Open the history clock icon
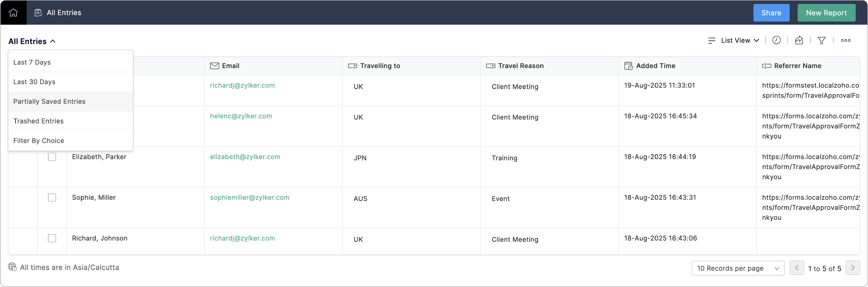This screenshot has width=868, height=287. 776,41
